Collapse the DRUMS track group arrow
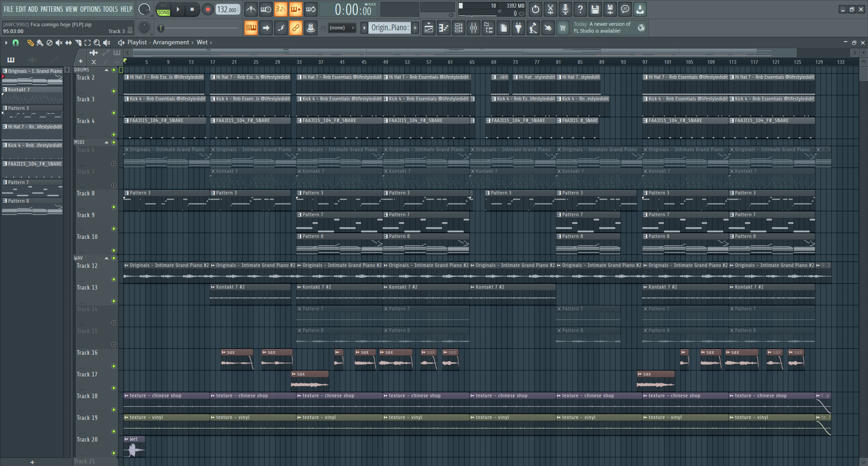Image resolution: width=868 pixels, height=466 pixels. click(107, 70)
